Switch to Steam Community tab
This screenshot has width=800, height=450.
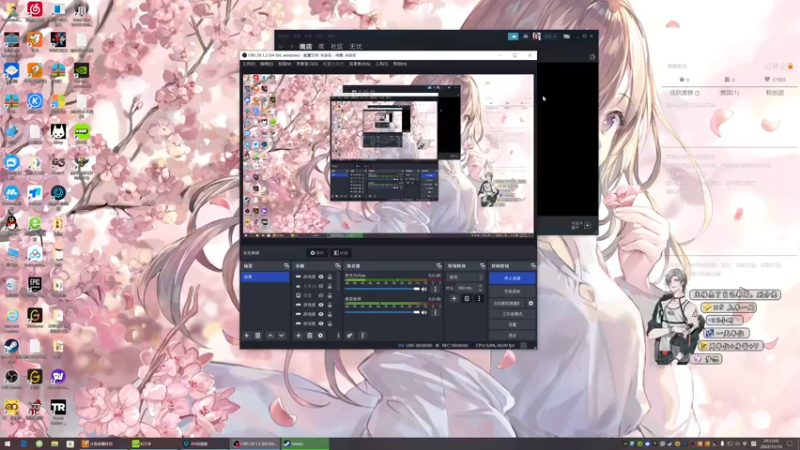tap(337, 46)
